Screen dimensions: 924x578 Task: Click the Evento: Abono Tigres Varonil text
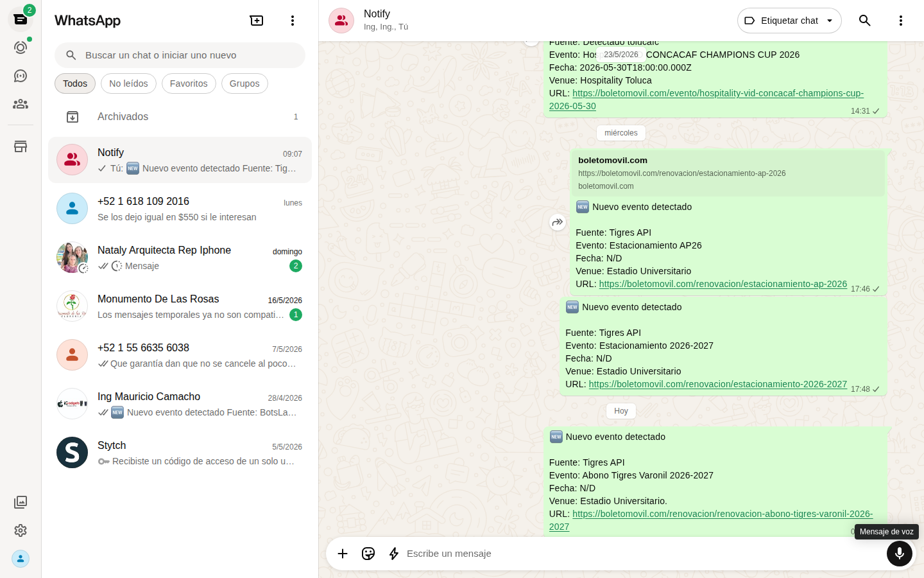(x=631, y=475)
